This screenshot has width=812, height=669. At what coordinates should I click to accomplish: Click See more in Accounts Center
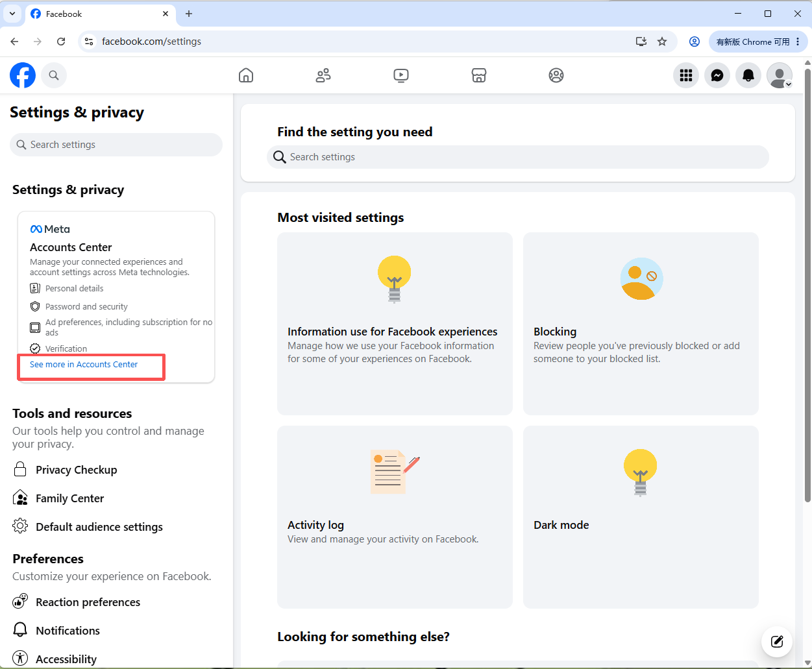point(84,365)
